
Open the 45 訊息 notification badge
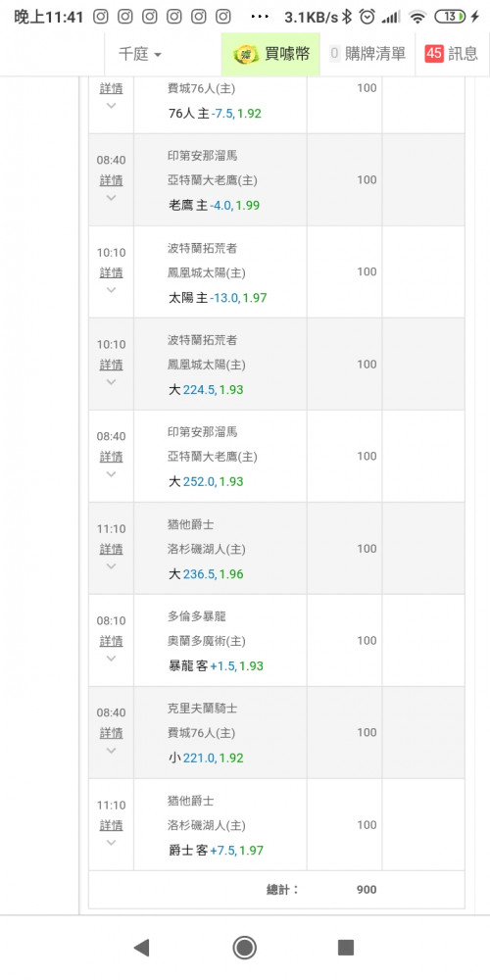(x=434, y=54)
